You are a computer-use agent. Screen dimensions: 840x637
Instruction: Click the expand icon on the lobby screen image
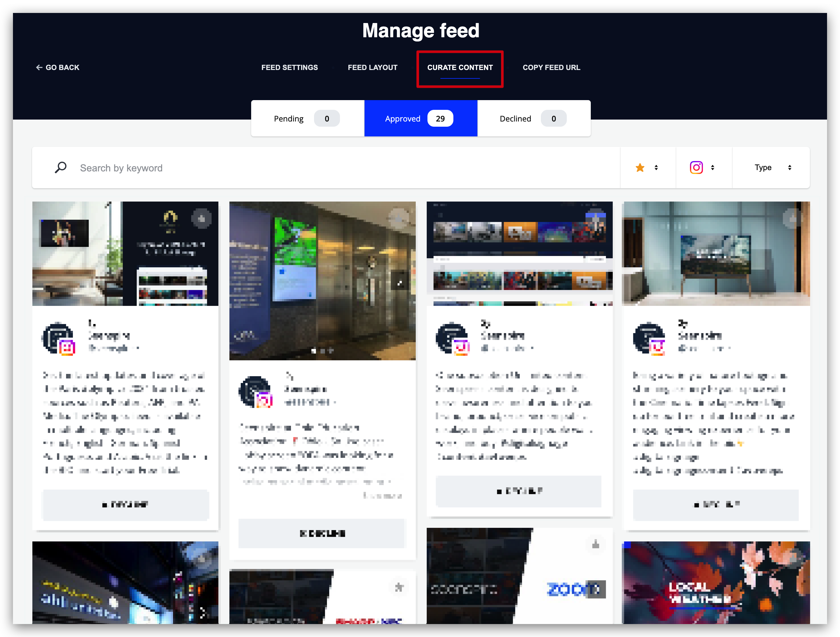pos(400,282)
